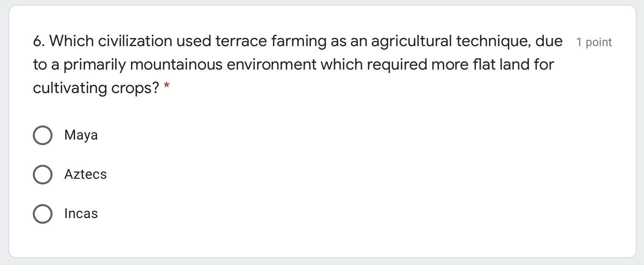Select the Maya radio button

tap(43, 135)
